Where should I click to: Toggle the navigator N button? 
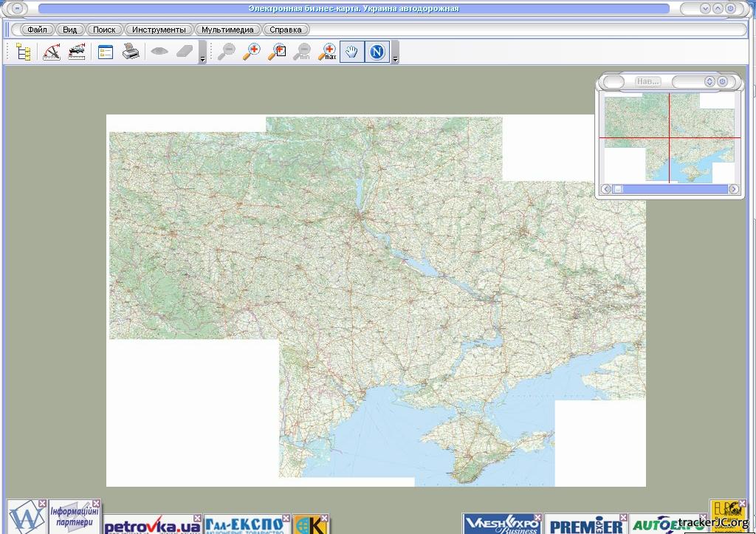coord(377,52)
